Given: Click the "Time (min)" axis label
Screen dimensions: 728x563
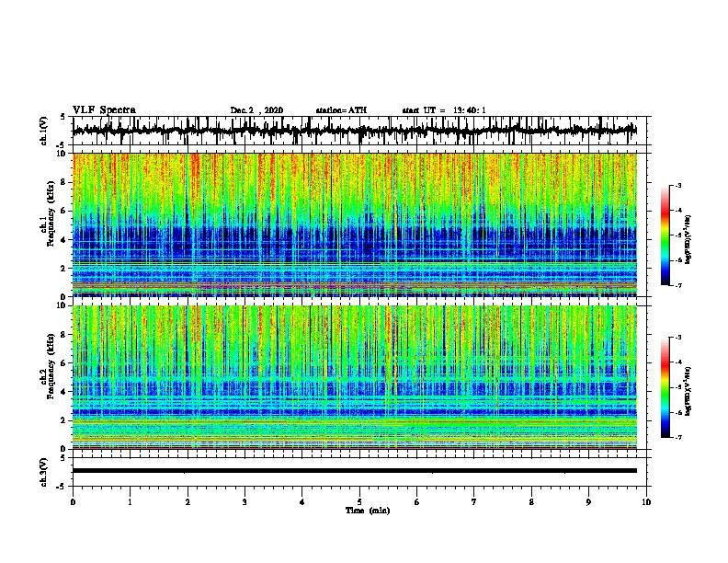Looking at the screenshot, I should click(368, 511).
